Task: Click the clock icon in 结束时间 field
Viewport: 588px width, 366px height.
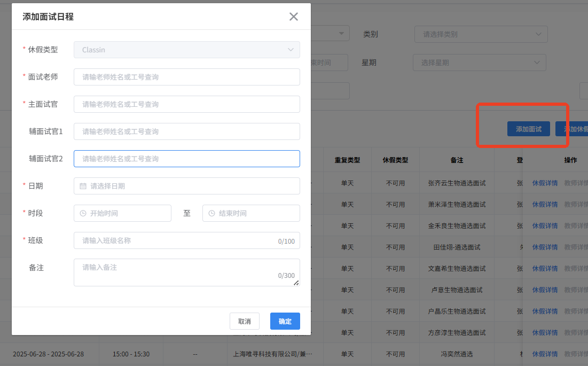Action: [211, 213]
